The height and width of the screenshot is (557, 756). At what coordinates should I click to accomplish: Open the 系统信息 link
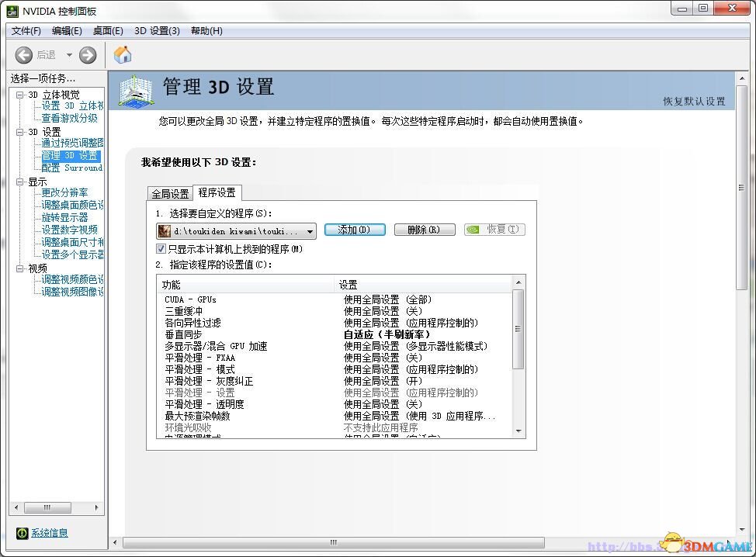[x=50, y=533]
